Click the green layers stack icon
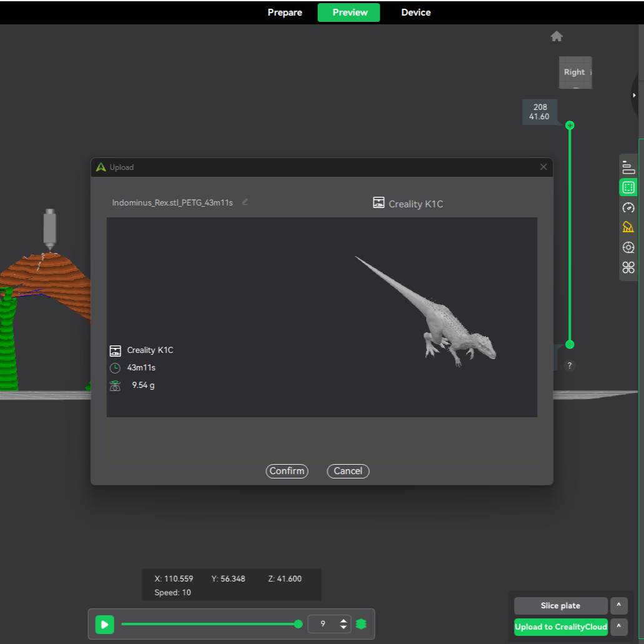The height and width of the screenshot is (644, 644). click(x=361, y=623)
